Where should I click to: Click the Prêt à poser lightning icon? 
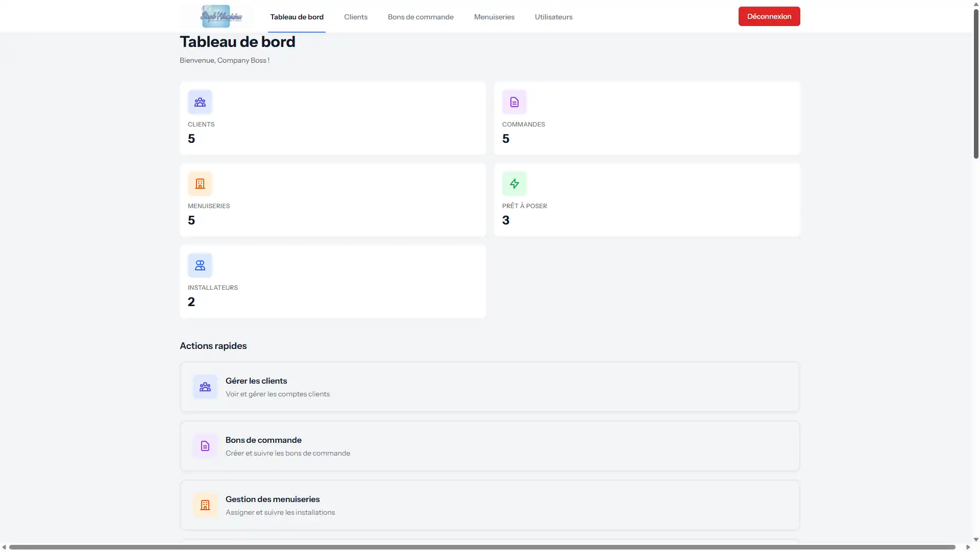[x=514, y=184]
